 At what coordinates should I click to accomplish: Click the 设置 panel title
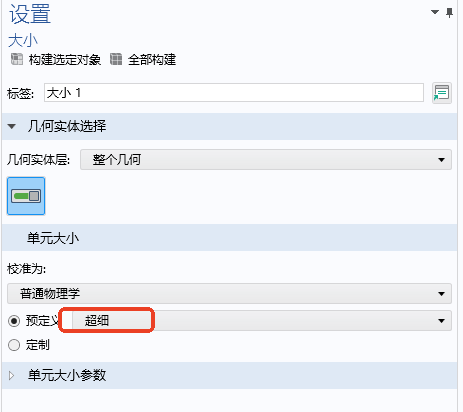30,14
